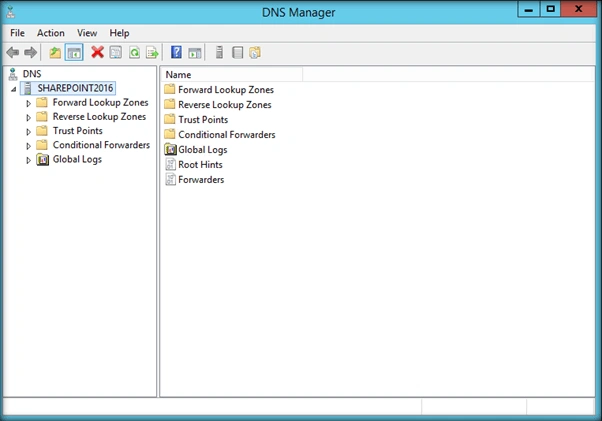Click the red X Delete toolbar button
This screenshot has width=602, height=421.
[x=98, y=52]
